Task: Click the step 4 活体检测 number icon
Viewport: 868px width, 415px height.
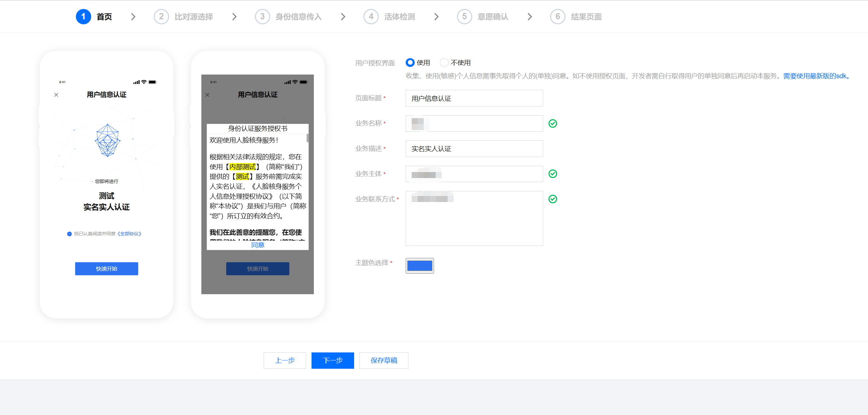Action: click(x=371, y=17)
